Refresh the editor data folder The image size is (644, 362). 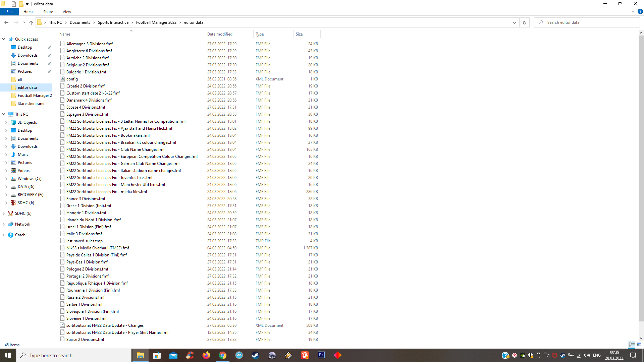(x=525, y=22)
